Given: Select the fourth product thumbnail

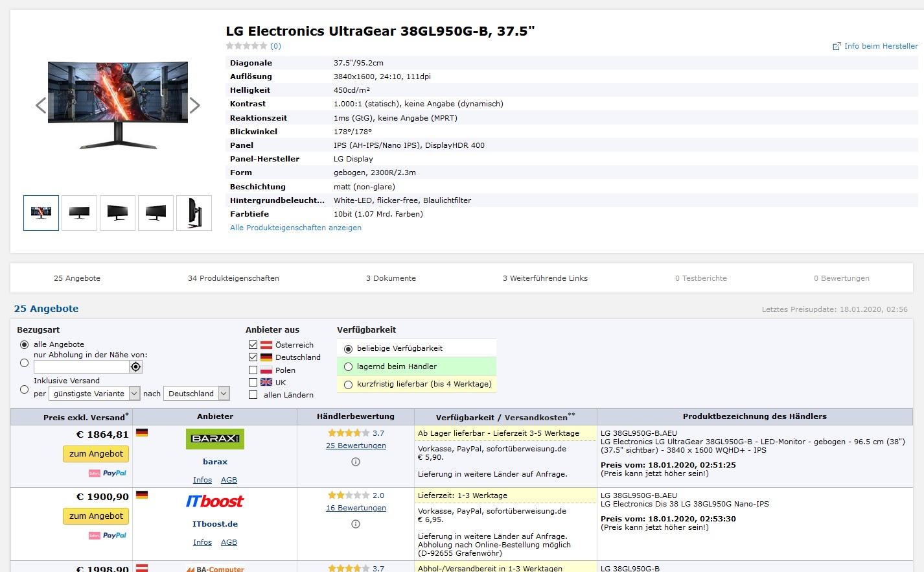Looking at the screenshot, I should coord(156,213).
